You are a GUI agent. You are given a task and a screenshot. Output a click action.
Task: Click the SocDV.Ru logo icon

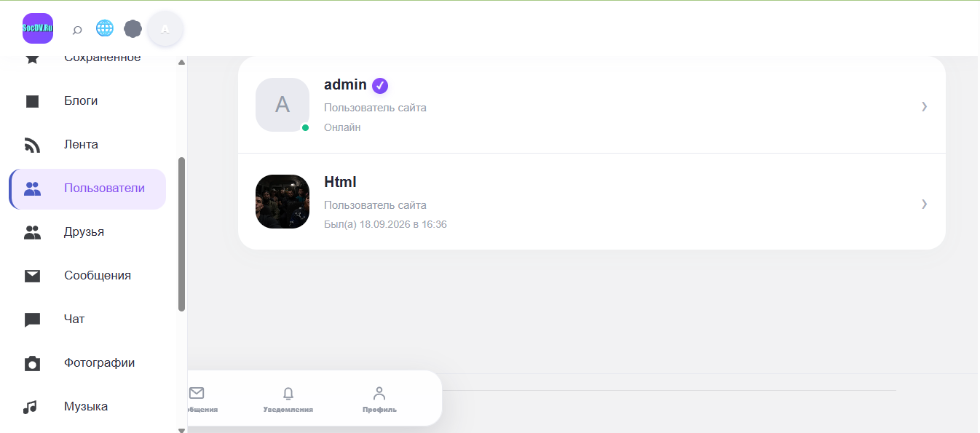[38, 28]
